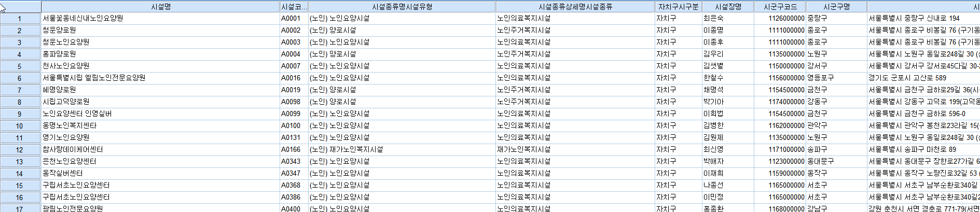Click cell 서울꽃동네신내노인요양원

point(160,18)
